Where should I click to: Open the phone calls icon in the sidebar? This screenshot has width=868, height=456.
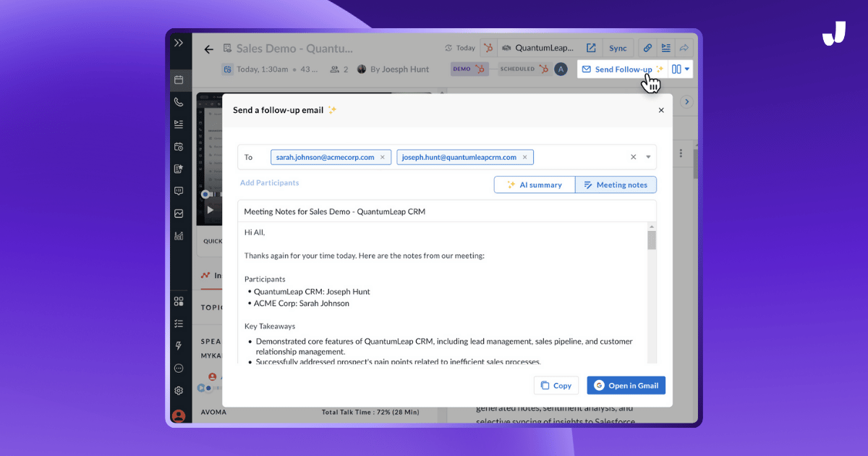coord(179,102)
